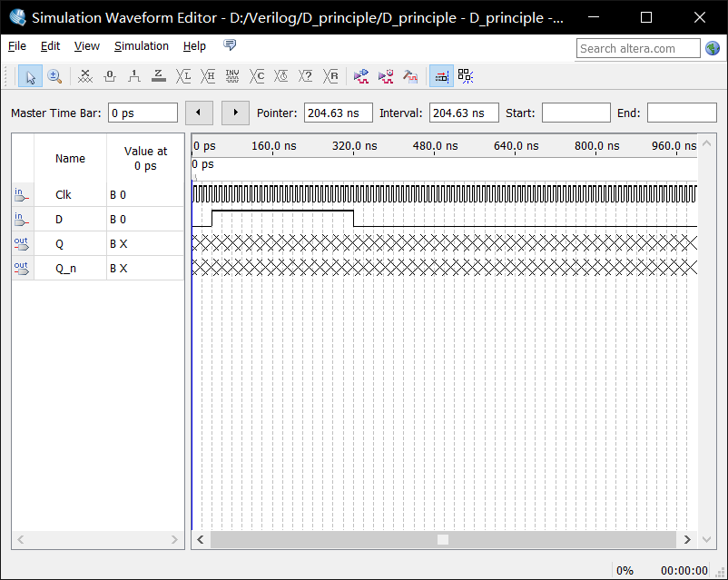Click the waveform horizontal scrollbar thumb

[x=443, y=539]
